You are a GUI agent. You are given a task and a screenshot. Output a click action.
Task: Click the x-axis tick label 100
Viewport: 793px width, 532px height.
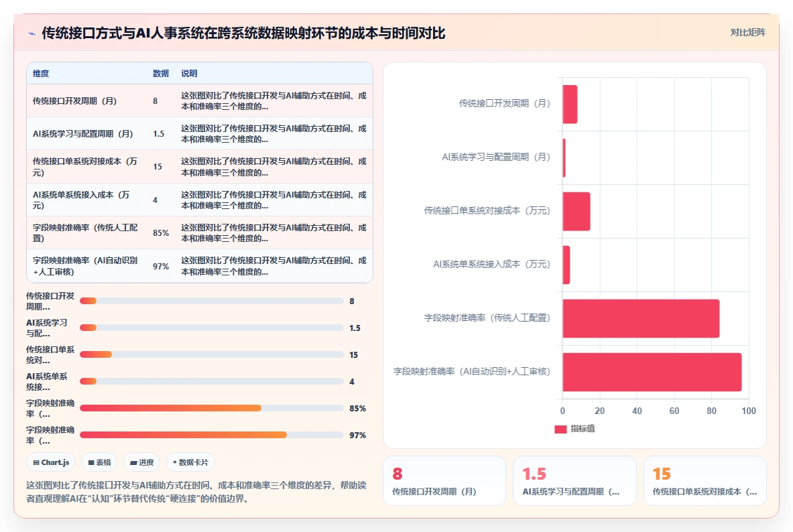(x=749, y=411)
